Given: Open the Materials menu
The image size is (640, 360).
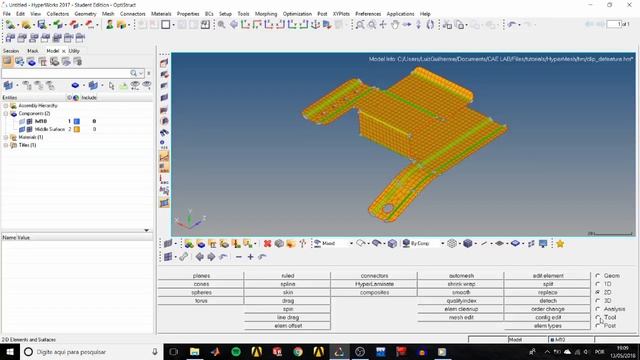Looking at the screenshot, I should coord(161,14).
